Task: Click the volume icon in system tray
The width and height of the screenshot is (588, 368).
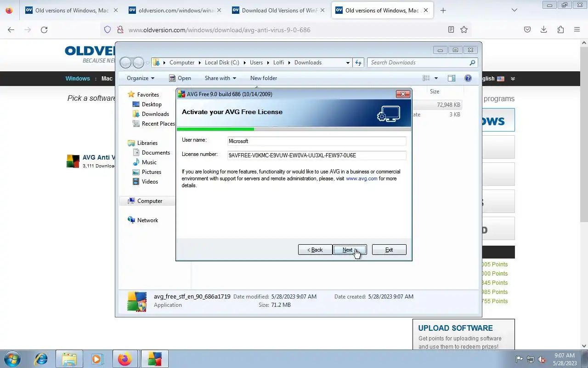Action: pos(542,359)
